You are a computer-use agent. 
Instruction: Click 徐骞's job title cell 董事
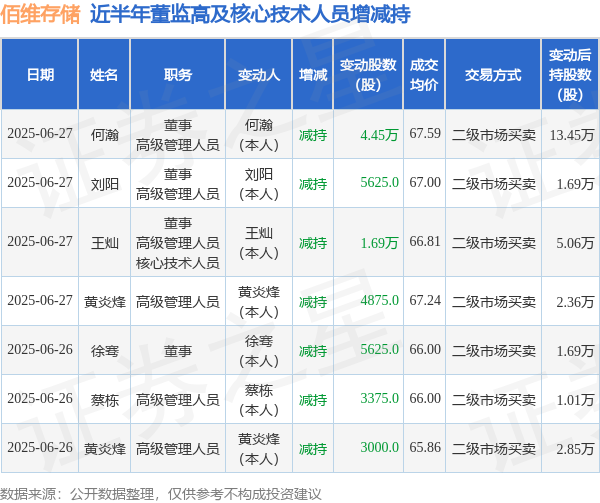178,351
